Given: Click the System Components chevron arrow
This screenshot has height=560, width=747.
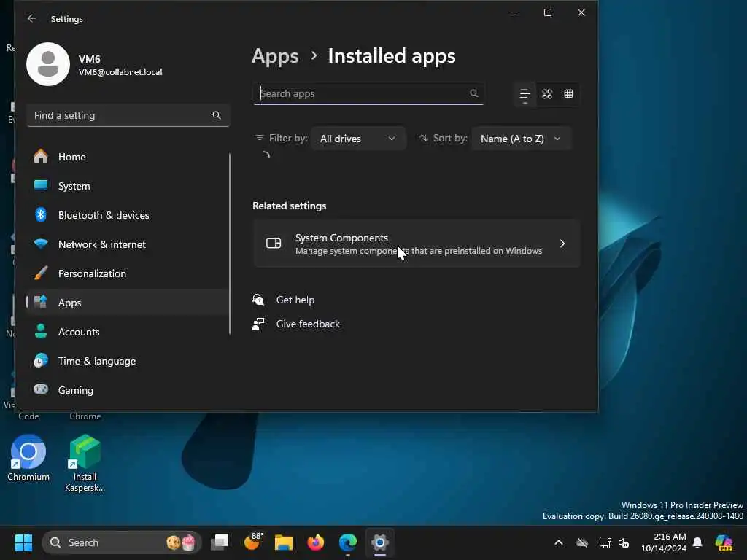Looking at the screenshot, I should pyautogui.click(x=562, y=244).
